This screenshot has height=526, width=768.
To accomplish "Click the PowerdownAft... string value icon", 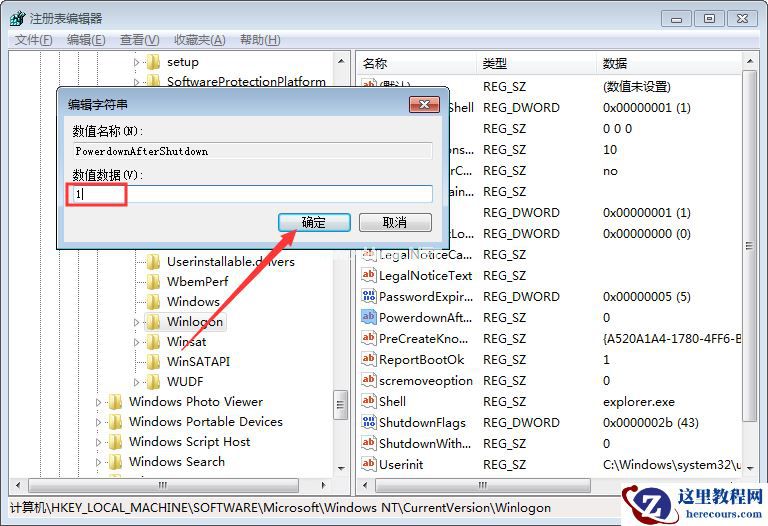I will [368, 317].
